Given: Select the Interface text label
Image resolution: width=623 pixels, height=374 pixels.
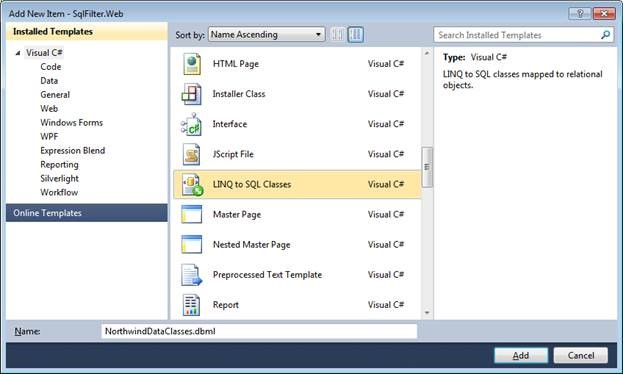Looking at the screenshot, I should pos(230,124).
